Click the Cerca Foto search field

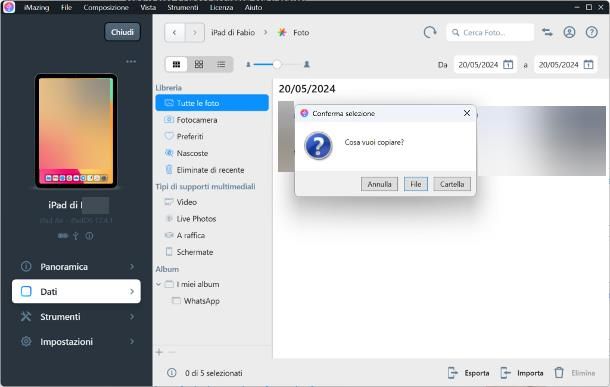coord(490,33)
